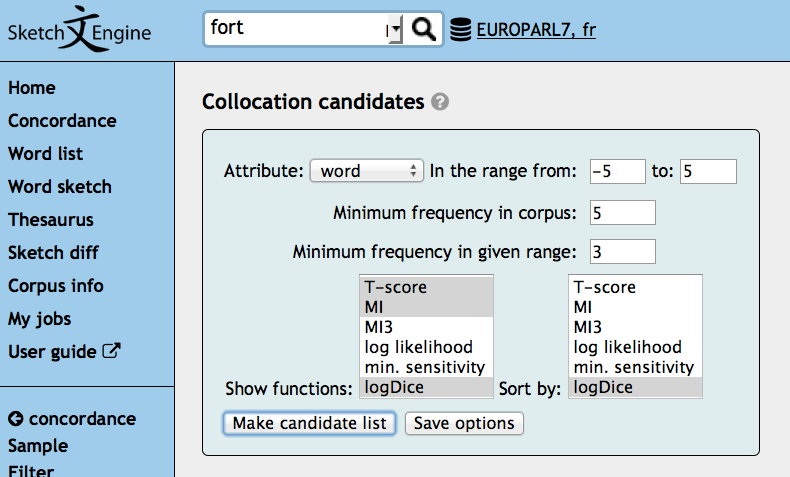This screenshot has width=790, height=477.
Task: Click the magnifying glass search icon
Action: coord(424,29)
